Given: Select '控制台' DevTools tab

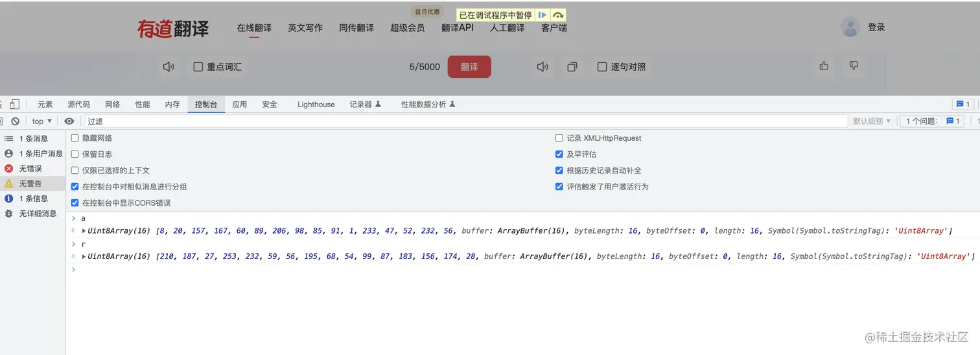Looking at the screenshot, I should pos(206,104).
